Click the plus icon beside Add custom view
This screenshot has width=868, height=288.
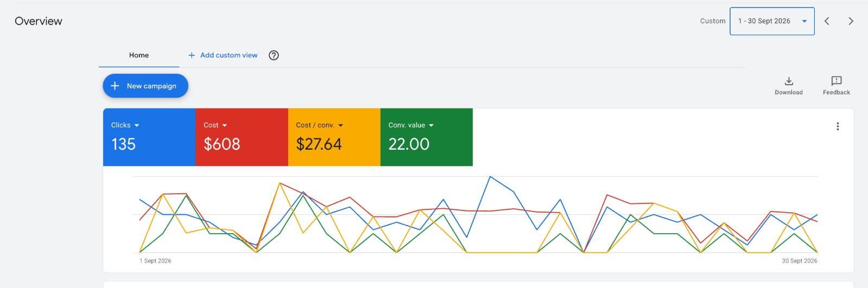[192, 55]
